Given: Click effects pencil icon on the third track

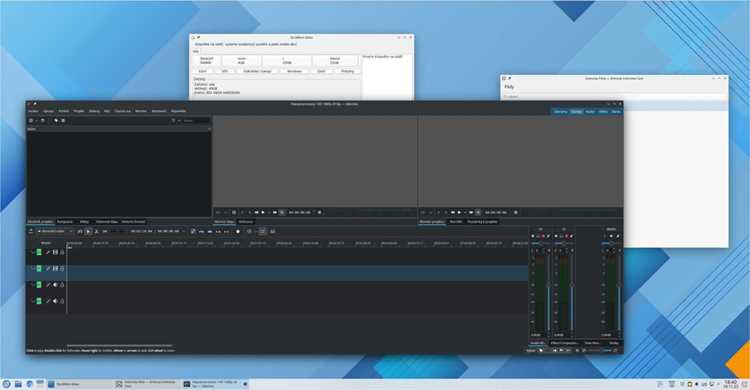Looking at the screenshot, I should coord(48,285).
